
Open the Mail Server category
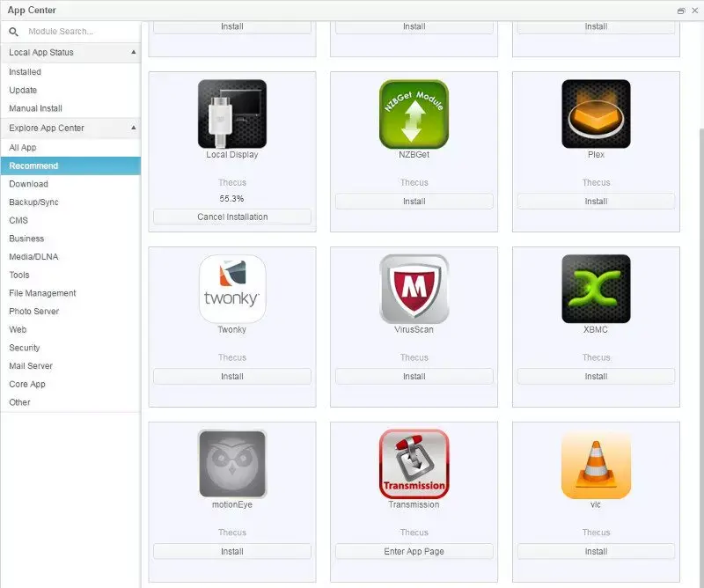coord(70,365)
